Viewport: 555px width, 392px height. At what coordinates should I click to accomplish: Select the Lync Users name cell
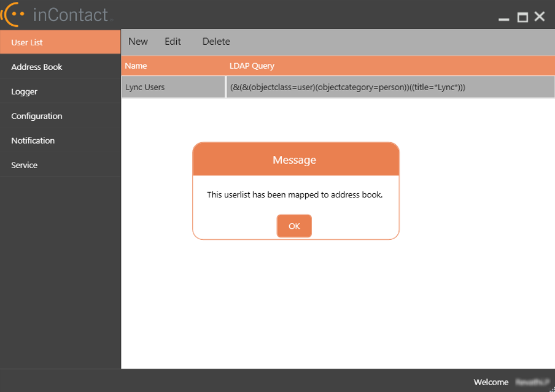click(173, 87)
